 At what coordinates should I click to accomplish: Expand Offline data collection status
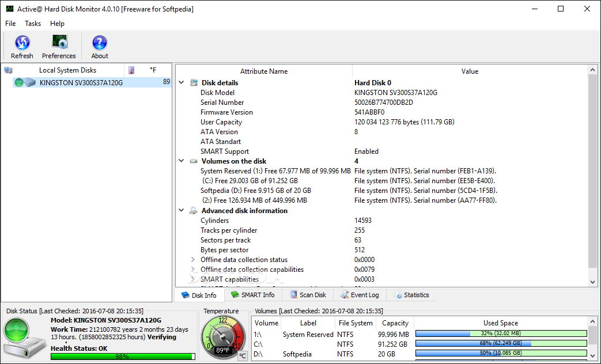point(193,260)
